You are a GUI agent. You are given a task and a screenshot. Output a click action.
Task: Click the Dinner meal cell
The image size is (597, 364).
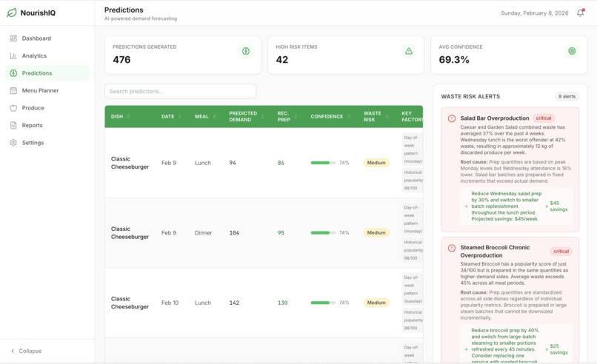[x=203, y=233]
